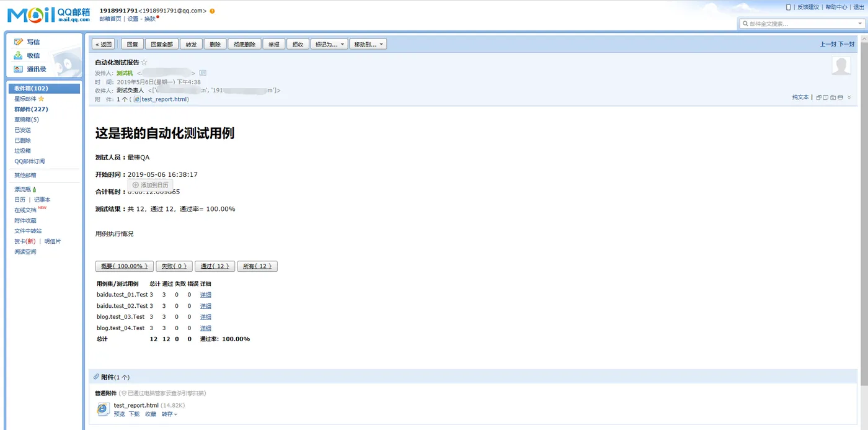Click the 失败{ 0 } filter button

[x=174, y=266]
